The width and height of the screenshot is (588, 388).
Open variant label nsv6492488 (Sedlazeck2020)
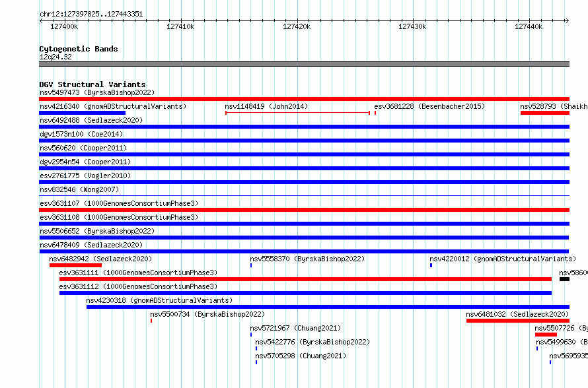91,120
